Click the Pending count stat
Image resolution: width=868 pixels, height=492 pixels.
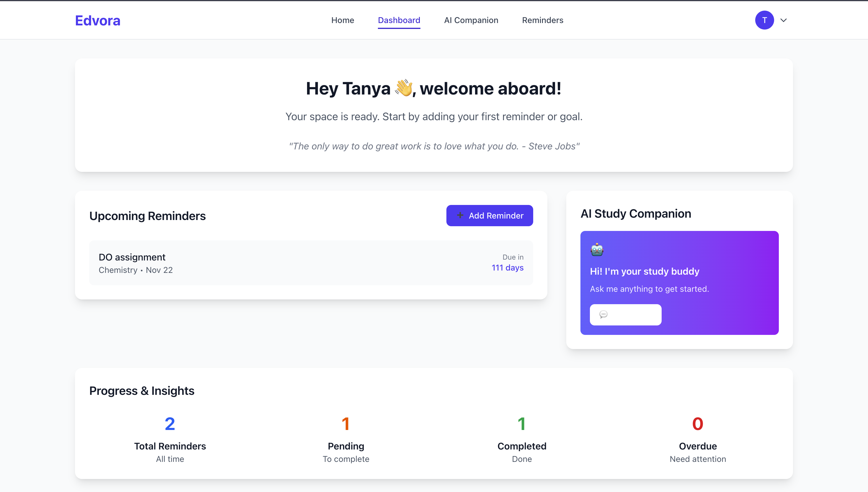(x=345, y=424)
